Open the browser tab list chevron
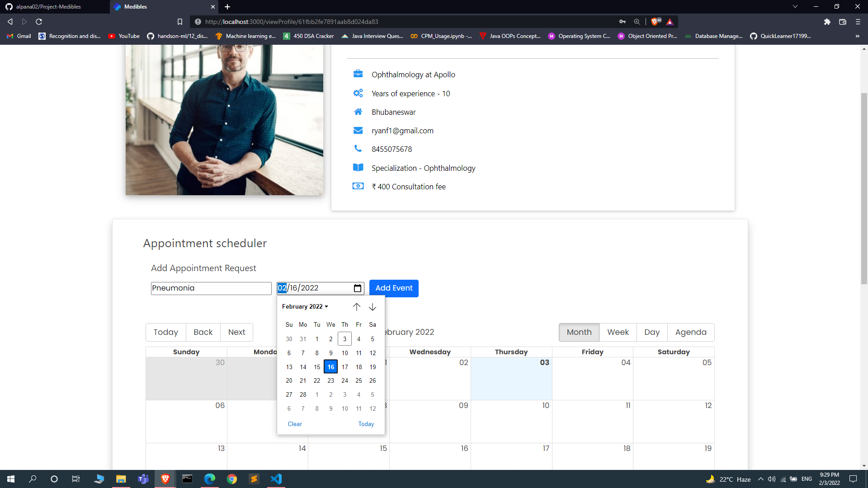The image size is (868, 488). (795, 7)
